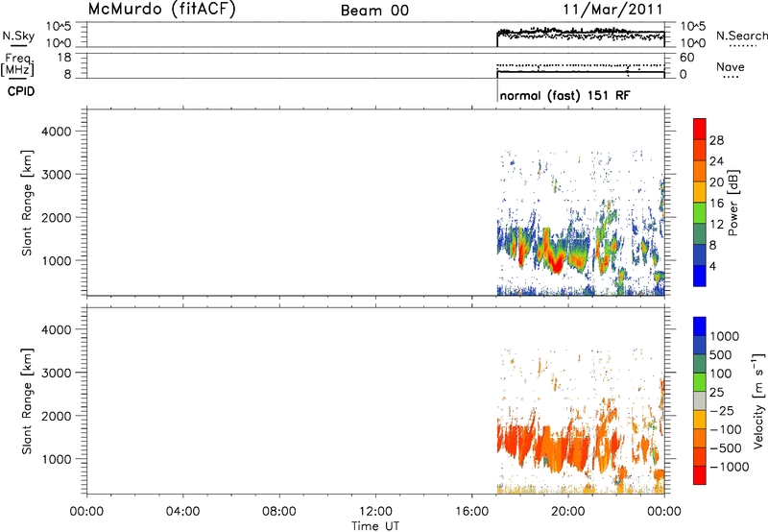This screenshot has width=768, height=532.
Task: Click the '18' frequency axis tick
Action: tap(63, 58)
